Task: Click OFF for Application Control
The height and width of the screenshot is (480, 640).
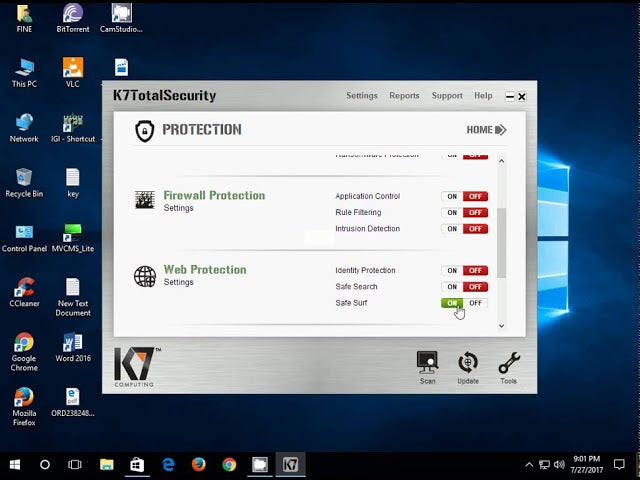Action: (475, 196)
